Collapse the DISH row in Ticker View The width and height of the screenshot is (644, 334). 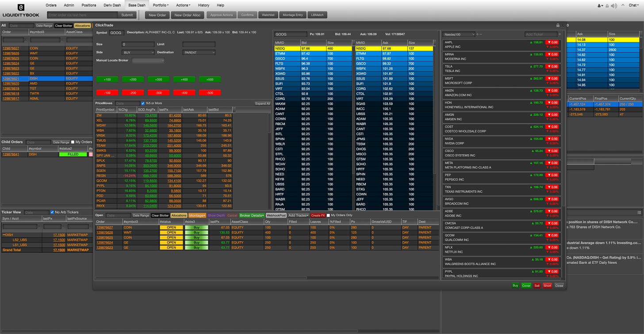tap(4, 235)
